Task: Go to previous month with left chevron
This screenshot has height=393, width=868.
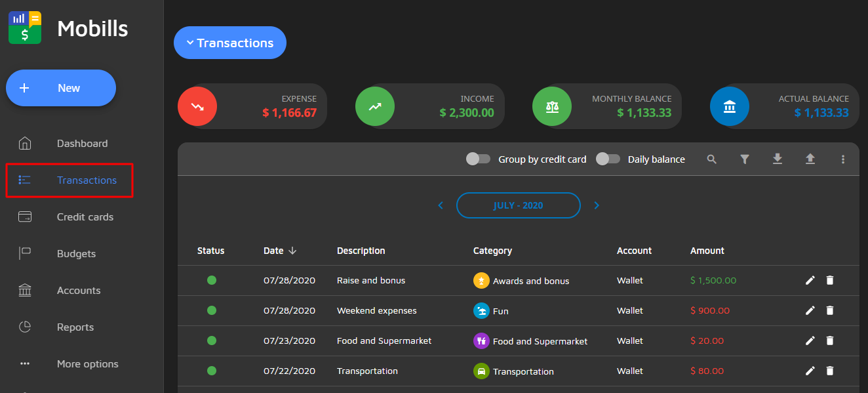Action: pyautogui.click(x=441, y=205)
